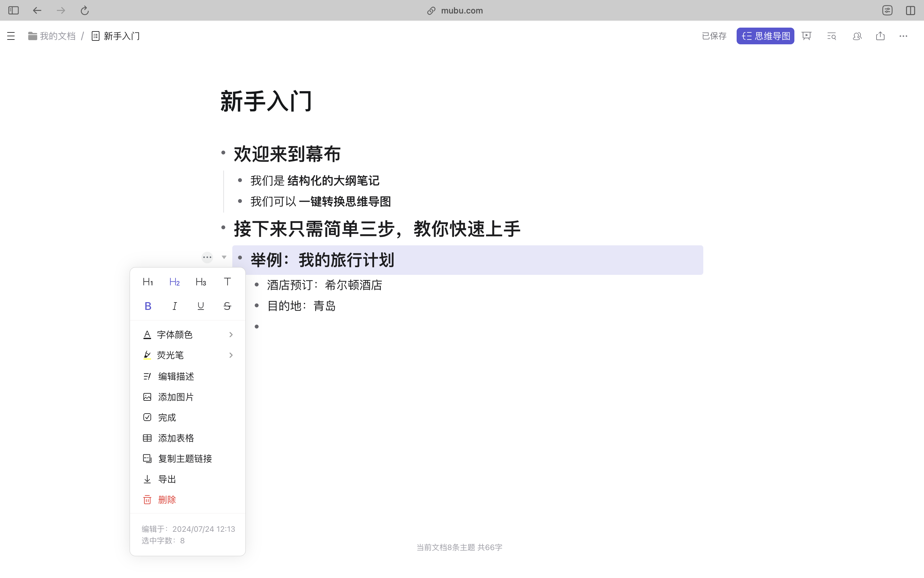Click the 选中字数：8 text

tap(163, 540)
